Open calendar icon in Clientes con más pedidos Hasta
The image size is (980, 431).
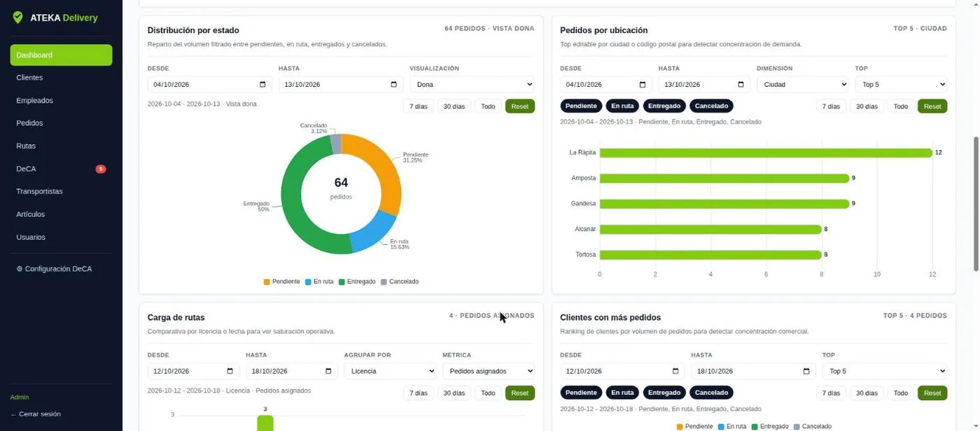pos(806,372)
